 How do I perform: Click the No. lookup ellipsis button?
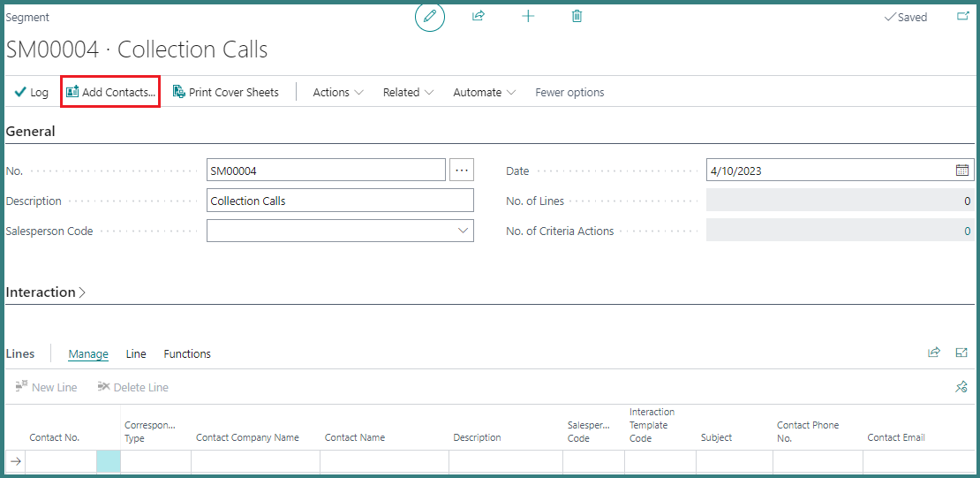click(x=462, y=171)
